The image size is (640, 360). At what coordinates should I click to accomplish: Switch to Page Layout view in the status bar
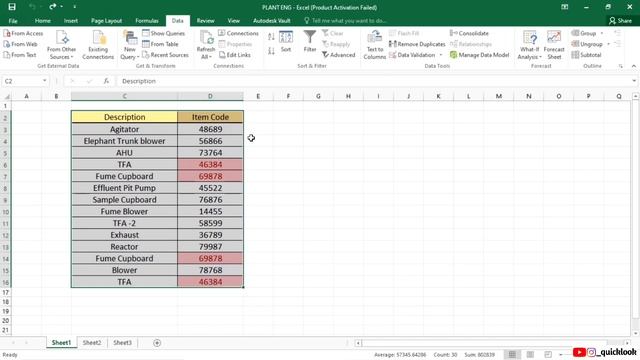530,354
